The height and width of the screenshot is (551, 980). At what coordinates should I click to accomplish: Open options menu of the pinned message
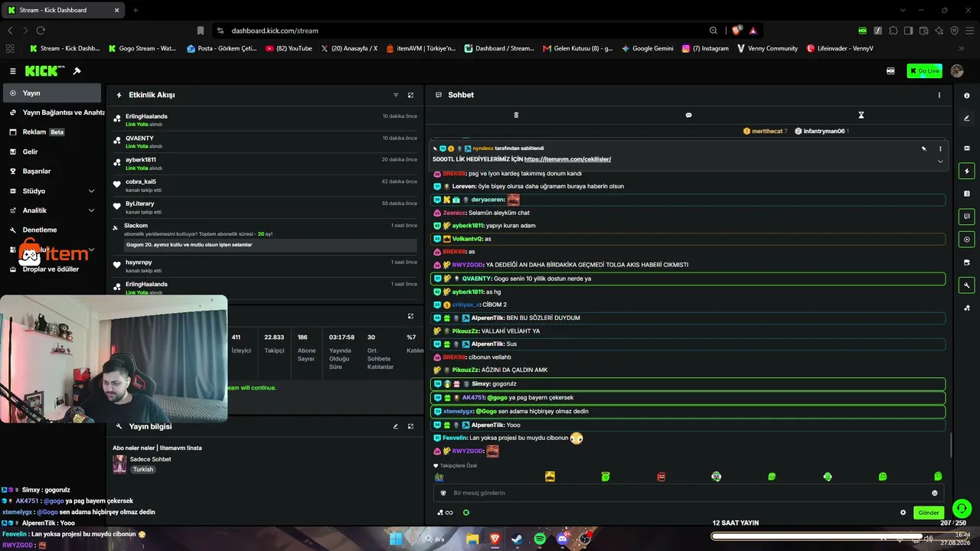tap(940, 148)
